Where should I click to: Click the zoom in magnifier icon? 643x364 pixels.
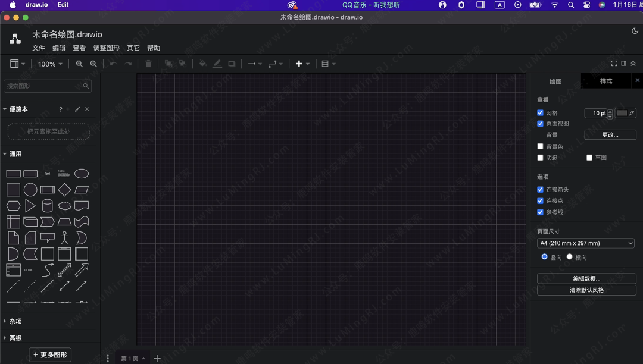click(x=79, y=64)
